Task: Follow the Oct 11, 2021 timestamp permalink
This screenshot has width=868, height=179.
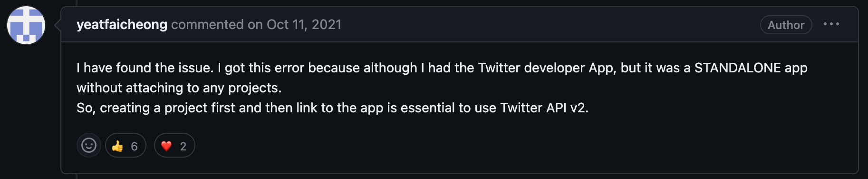Action: (x=304, y=24)
